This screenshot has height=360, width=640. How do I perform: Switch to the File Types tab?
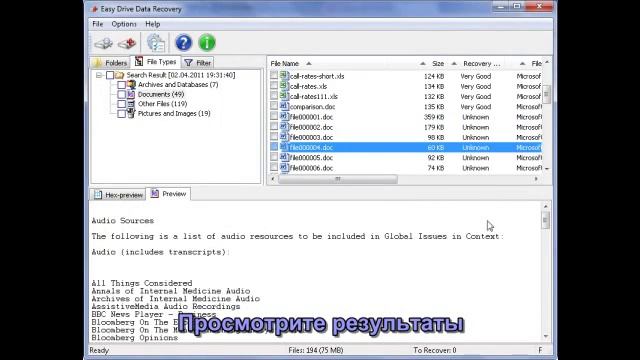click(156, 62)
